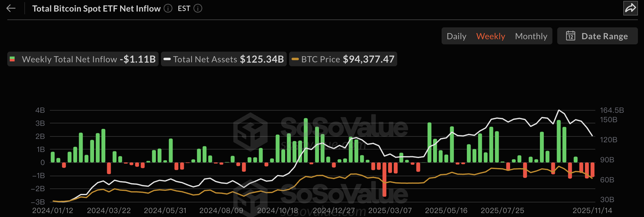This screenshot has height=217, width=644.
Task: Click the peak of the white assets line
Action: (558, 110)
